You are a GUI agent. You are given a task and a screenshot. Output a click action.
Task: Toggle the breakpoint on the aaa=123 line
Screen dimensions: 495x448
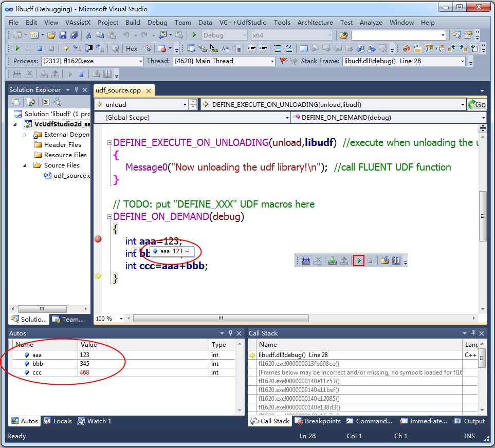(x=98, y=239)
